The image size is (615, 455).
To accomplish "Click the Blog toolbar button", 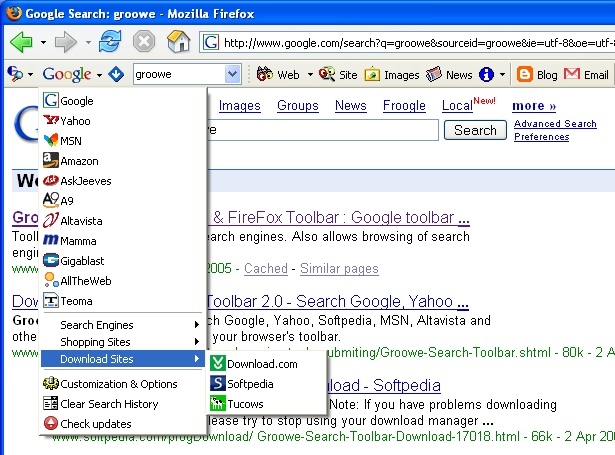I will (x=537, y=75).
